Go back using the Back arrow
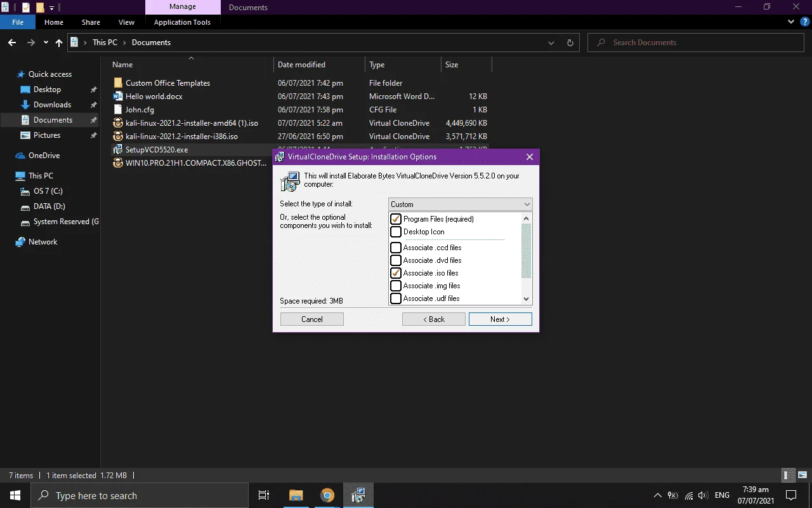The image size is (812, 508). coord(12,43)
